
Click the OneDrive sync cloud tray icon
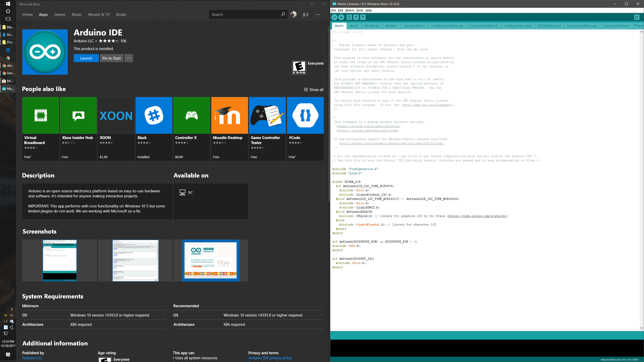[12, 321]
